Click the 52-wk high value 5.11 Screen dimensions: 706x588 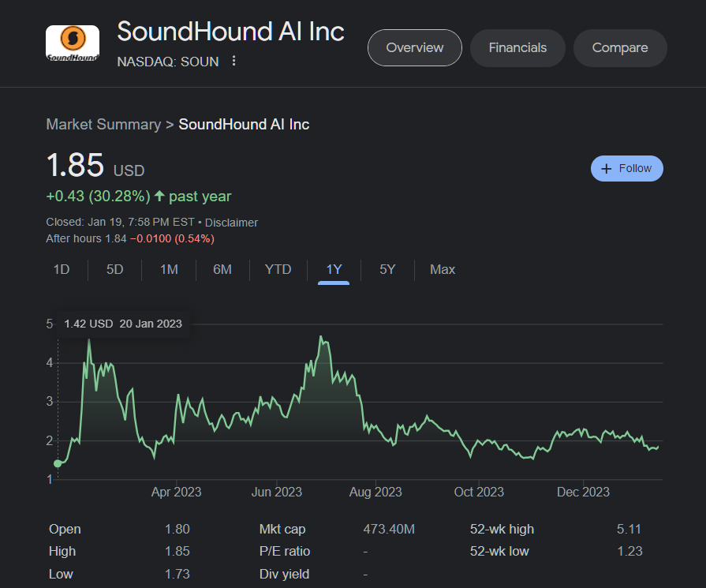(629, 529)
